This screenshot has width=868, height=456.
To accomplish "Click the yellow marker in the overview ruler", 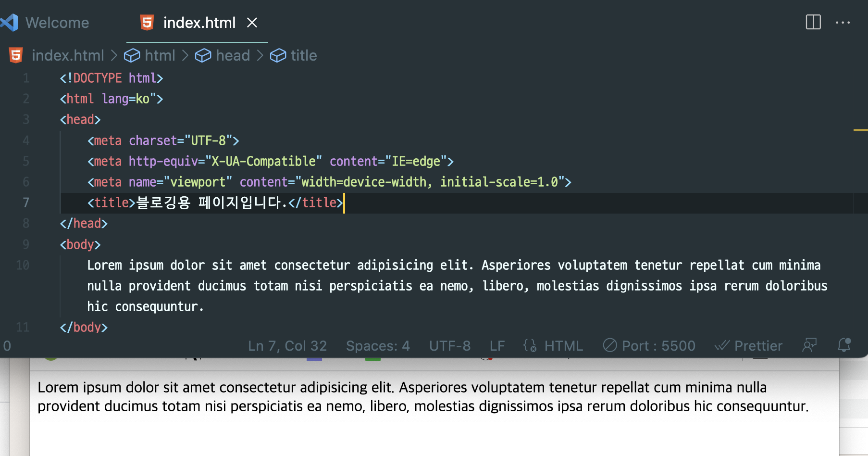I will pos(860,130).
